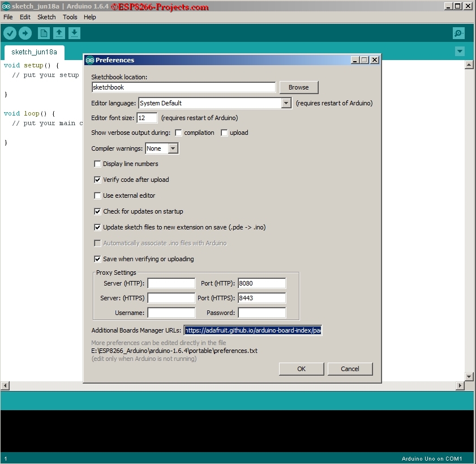This screenshot has height=464, width=476.
Task: Toggle Update sketch files to new extension
Action: [97, 227]
